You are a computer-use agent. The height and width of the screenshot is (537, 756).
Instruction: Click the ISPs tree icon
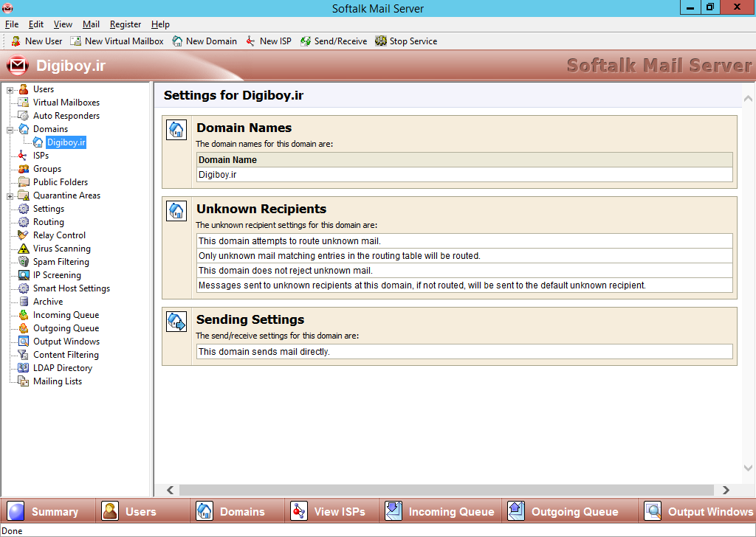23,156
